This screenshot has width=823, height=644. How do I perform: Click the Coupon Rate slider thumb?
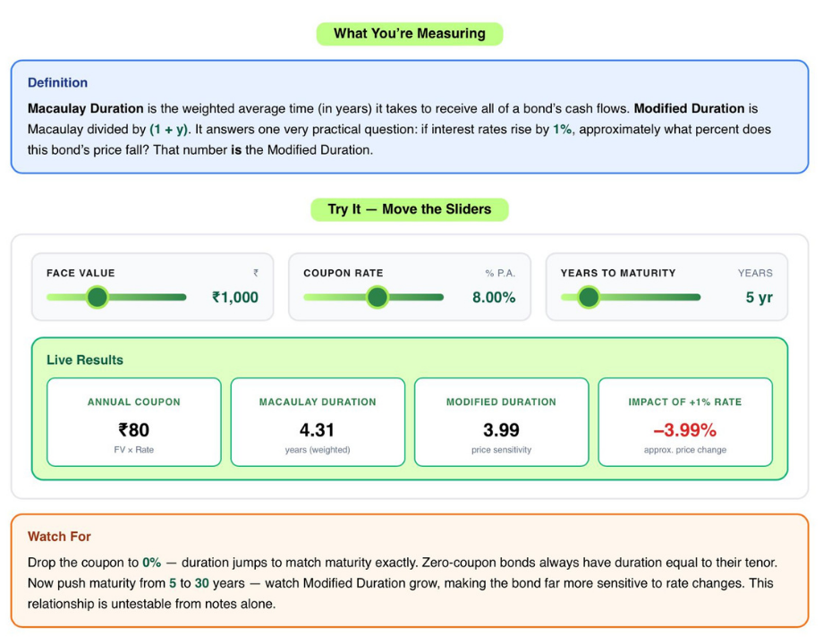pos(377,297)
